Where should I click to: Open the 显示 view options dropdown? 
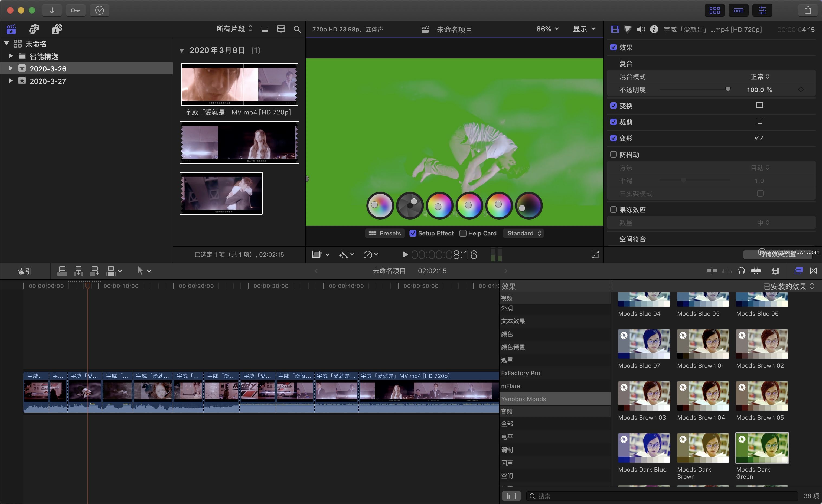(584, 29)
